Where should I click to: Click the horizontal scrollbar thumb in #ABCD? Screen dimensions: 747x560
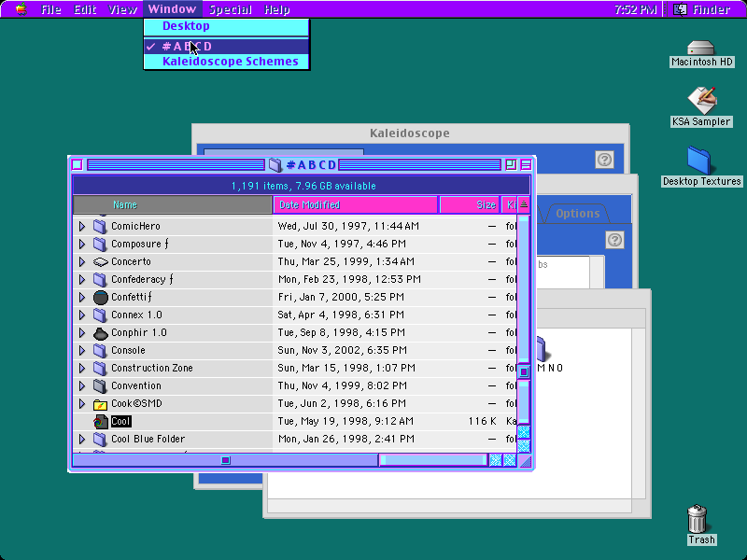[x=226, y=460]
